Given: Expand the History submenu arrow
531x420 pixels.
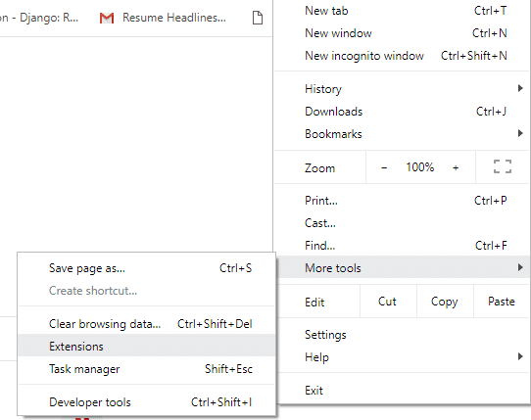Looking at the screenshot, I should point(520,89).
